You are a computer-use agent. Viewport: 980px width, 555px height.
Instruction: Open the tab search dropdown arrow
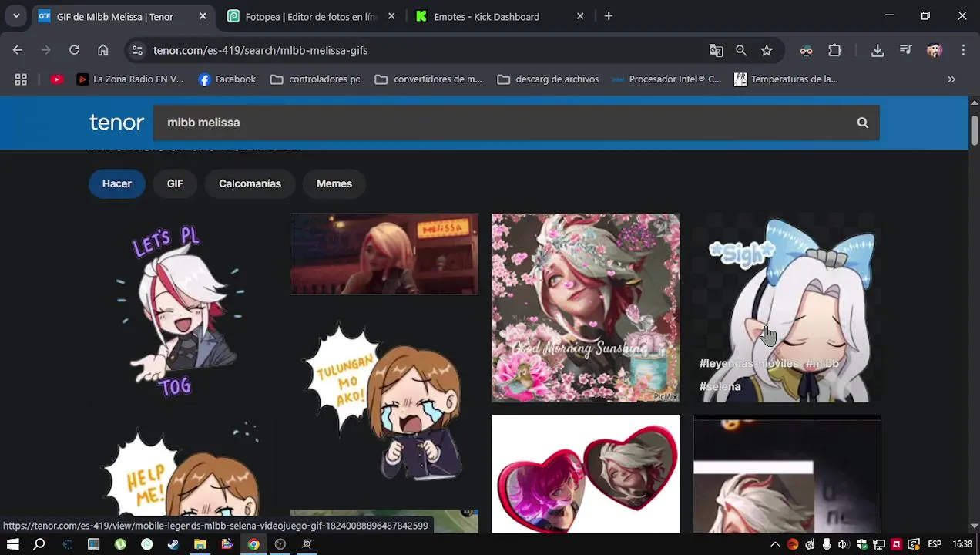click(16, 16)
